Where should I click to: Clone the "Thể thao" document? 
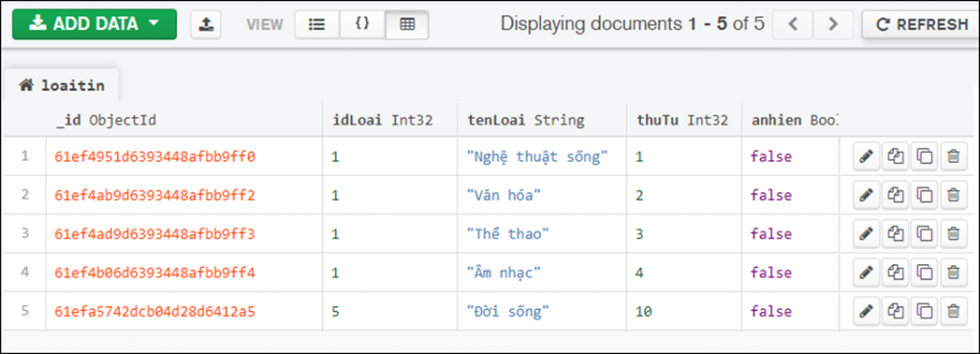click(x=924, y=234)
